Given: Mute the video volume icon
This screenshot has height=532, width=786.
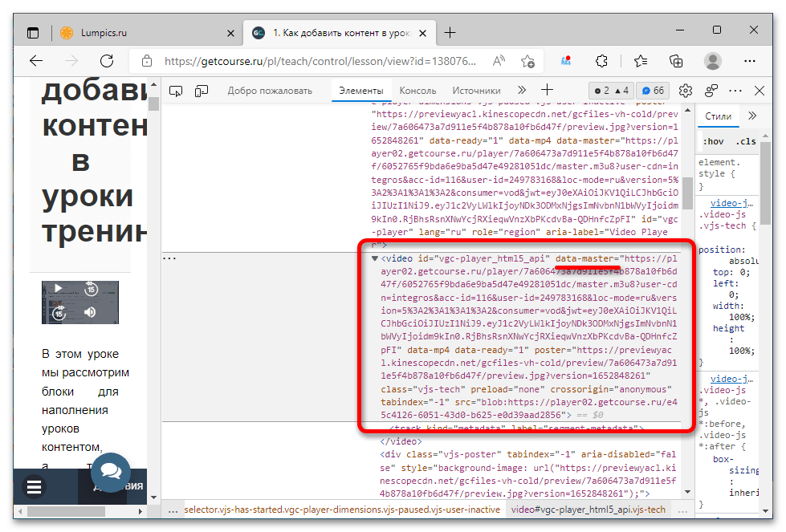Looking at the screenshot, I should pos(90,313).
